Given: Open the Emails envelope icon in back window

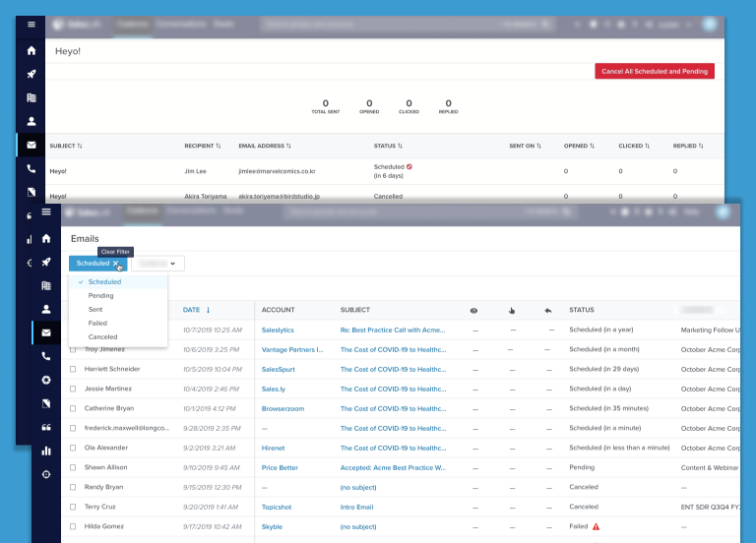Looking at the screenshot, I should (31, 145).
